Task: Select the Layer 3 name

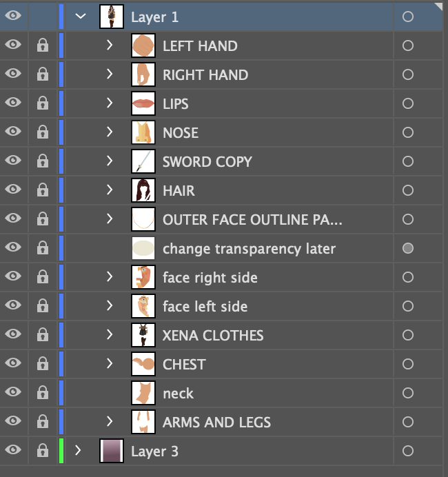Action: pos(154,451)
